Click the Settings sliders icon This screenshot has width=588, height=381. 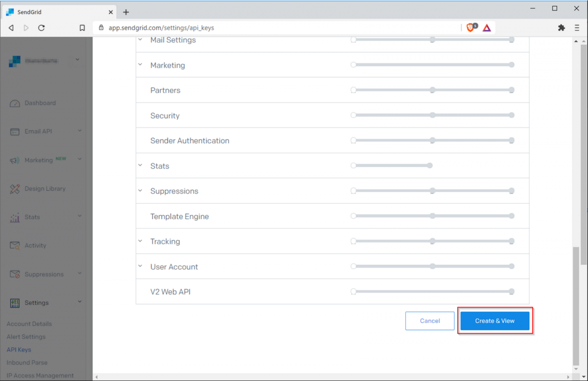tap(15, 303)
